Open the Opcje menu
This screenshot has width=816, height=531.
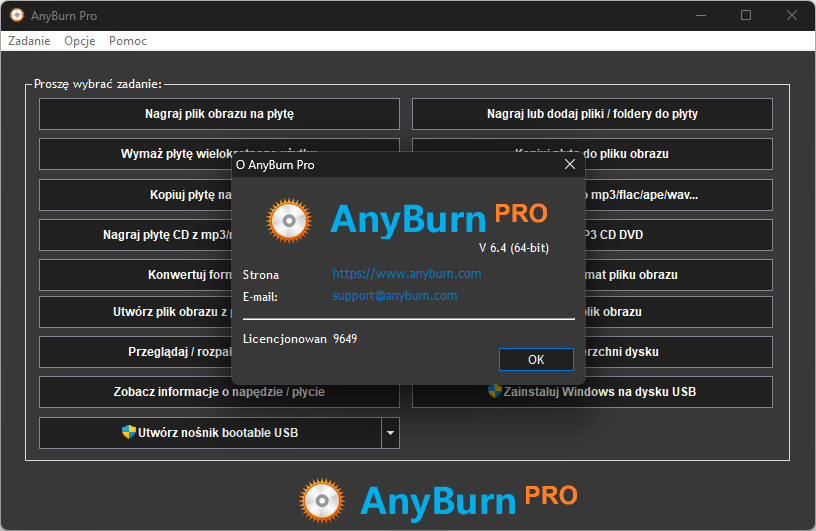(80, 41)
